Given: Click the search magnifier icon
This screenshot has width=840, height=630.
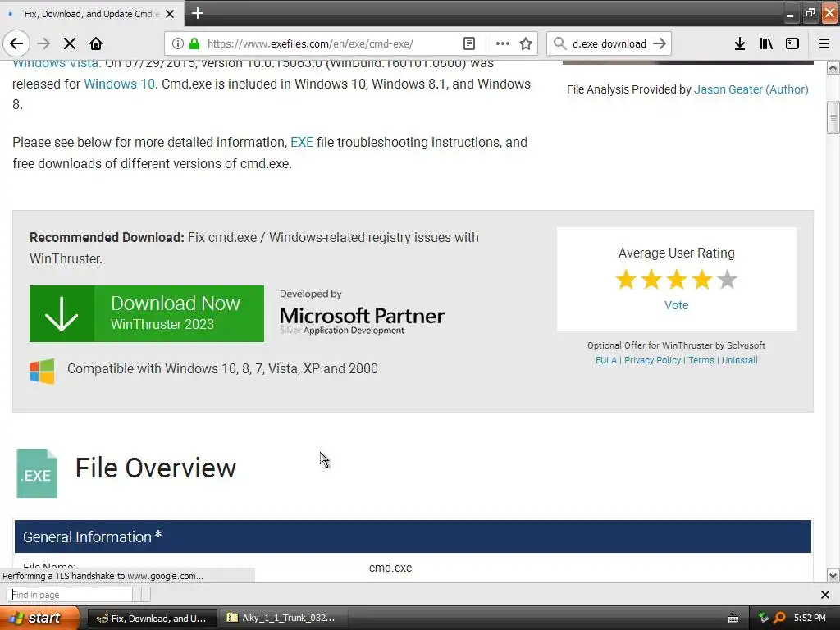Looking at the screenshot, I should tap(559, 43).
